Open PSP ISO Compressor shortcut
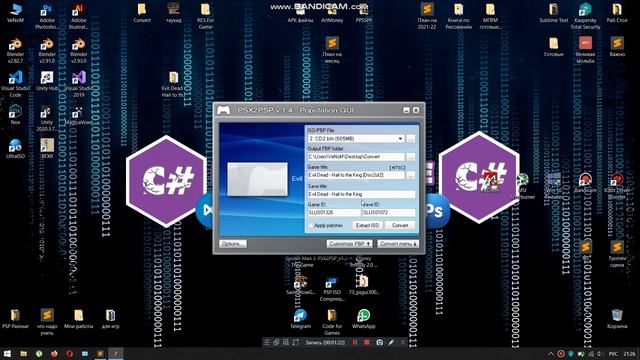This screenshot has height=360, width=640. coord(332,289)
